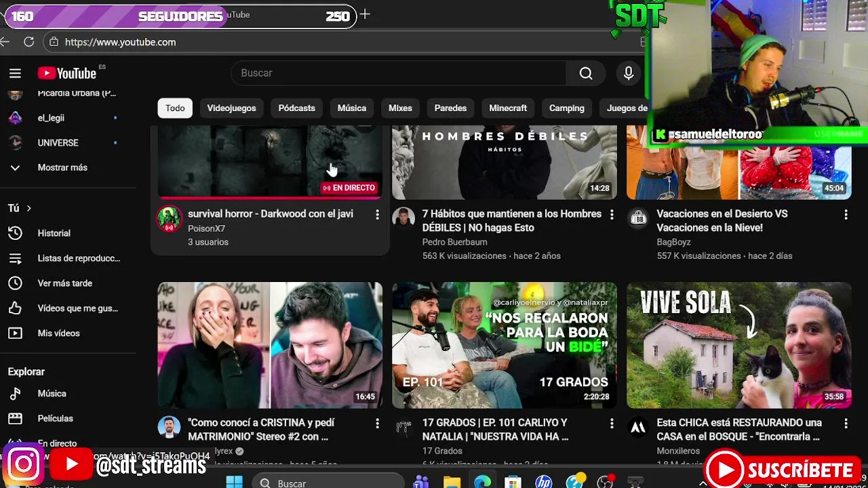This screenshot has width=868, height=488.
Task: Open options menu for 7 Hábitos video
Action: pos(611,214)
